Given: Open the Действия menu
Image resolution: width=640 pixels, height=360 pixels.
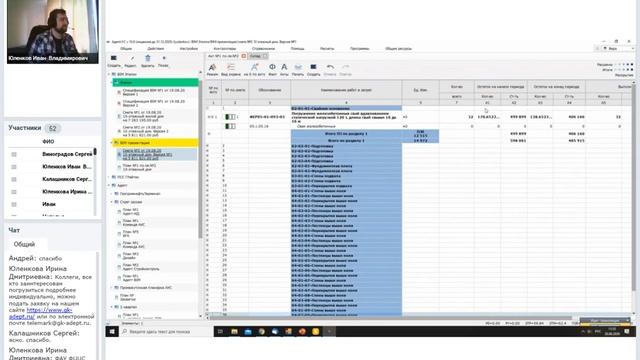Looking at the screenshot, I should click(156, 49).
